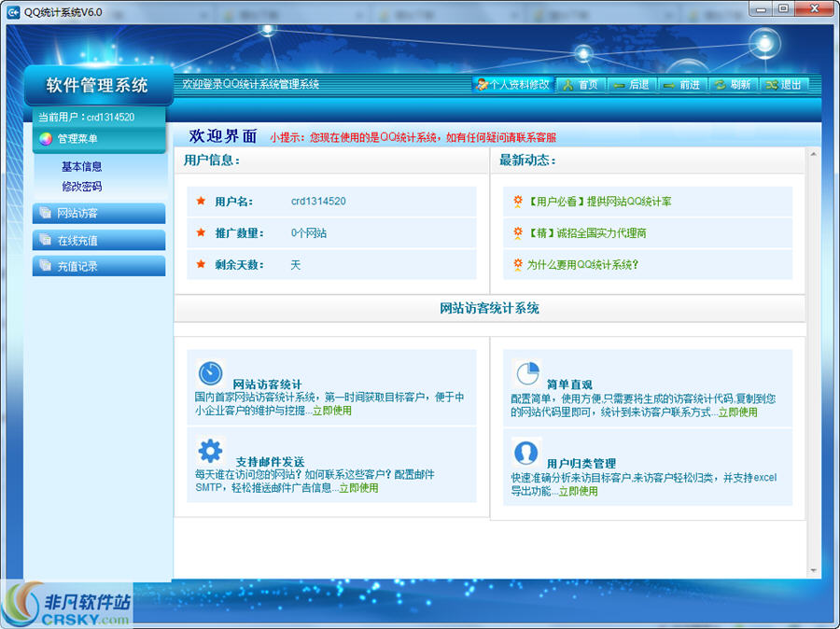Maximize the QQ统计系统 window
The width and height of the screenshot is (840, 629).
784,8
